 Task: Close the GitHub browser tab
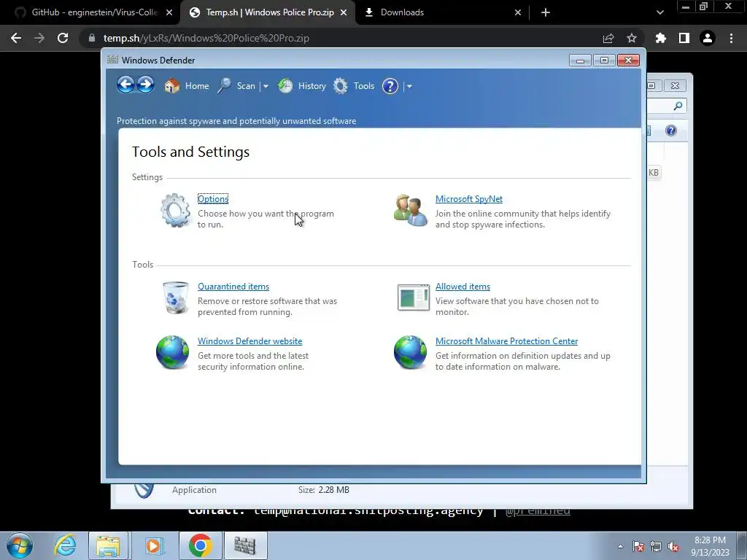click(169, 12)
